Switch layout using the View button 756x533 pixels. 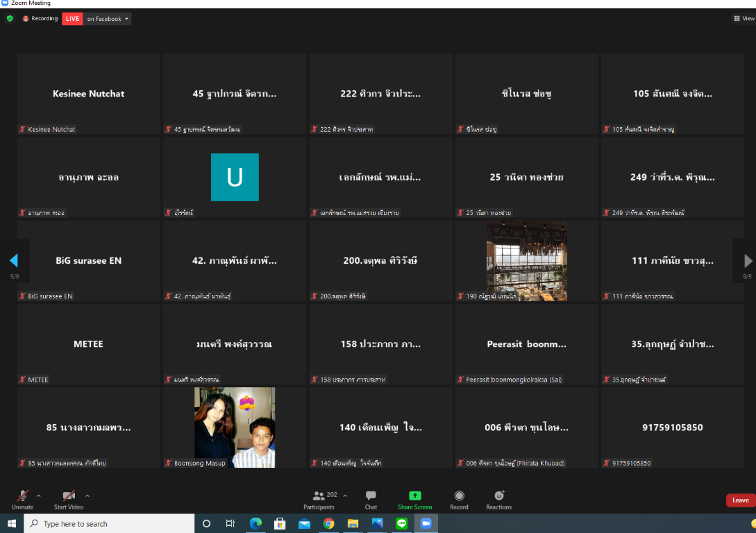pos(744,19)
